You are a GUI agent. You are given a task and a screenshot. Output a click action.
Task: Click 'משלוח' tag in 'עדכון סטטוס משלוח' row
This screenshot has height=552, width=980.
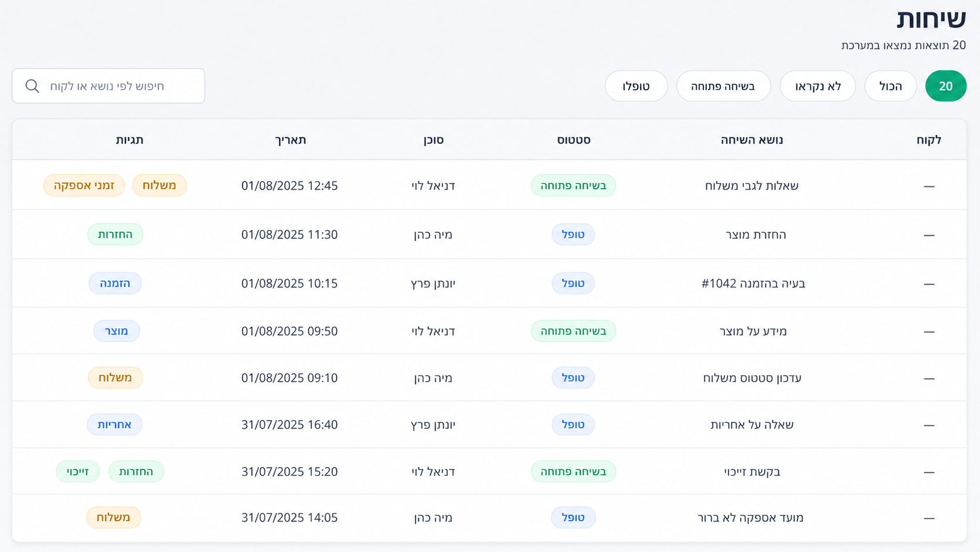(115, 378)
